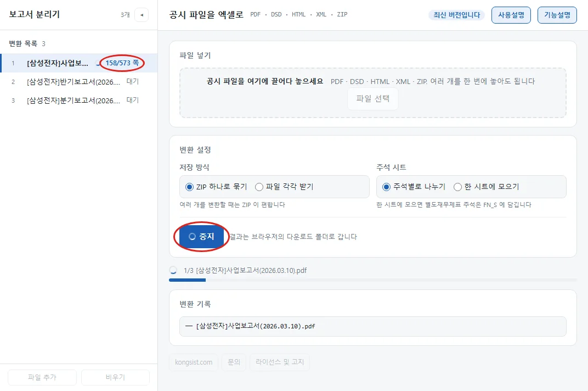588x391 pixels.
Task: Select ZIP 하나로 묶기 save option
Action: pyautogui.click(x=216, y=187)
